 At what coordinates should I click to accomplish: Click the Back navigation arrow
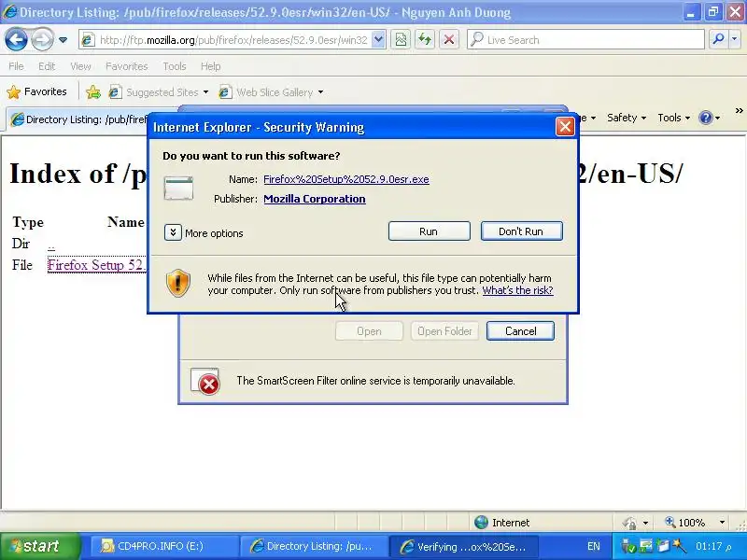tap(16, 39)
